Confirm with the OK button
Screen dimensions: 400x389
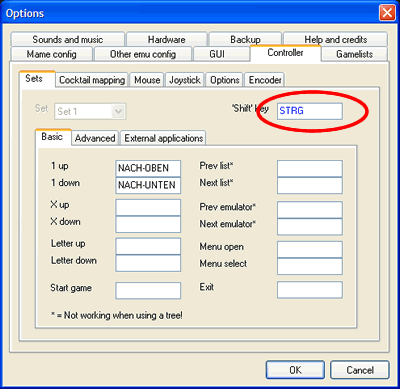(x=295, y=370)
